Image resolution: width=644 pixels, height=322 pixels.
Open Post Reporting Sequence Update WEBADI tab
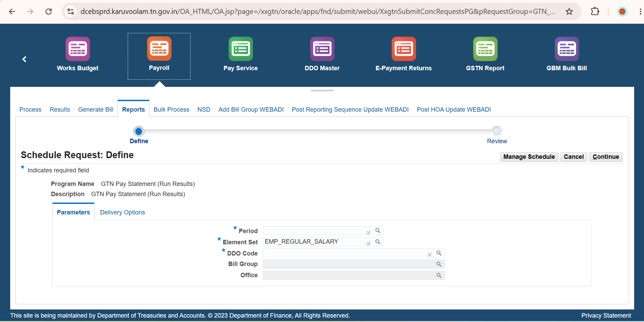click(x=350, y=110)
